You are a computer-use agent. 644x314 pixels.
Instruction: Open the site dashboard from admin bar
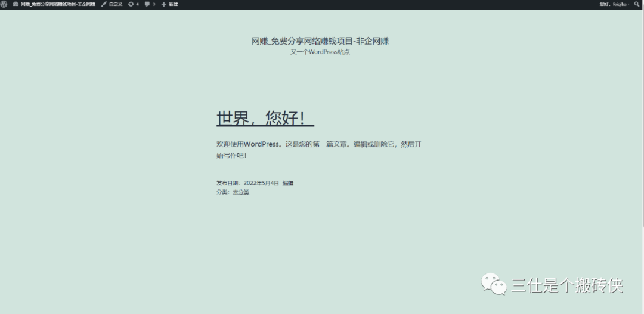(x=54, y=4)
